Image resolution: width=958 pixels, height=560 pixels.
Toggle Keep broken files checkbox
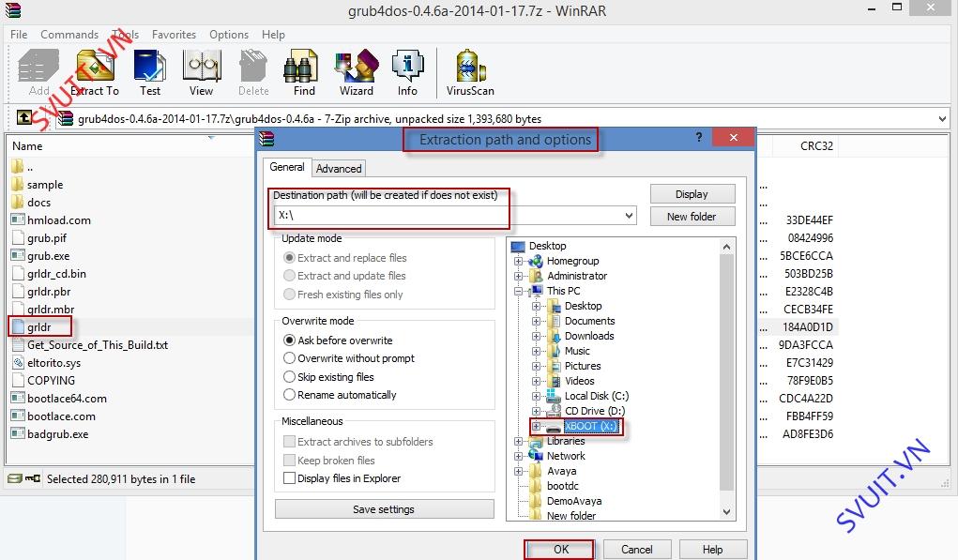pyautogui.click(x=290, y=460)
